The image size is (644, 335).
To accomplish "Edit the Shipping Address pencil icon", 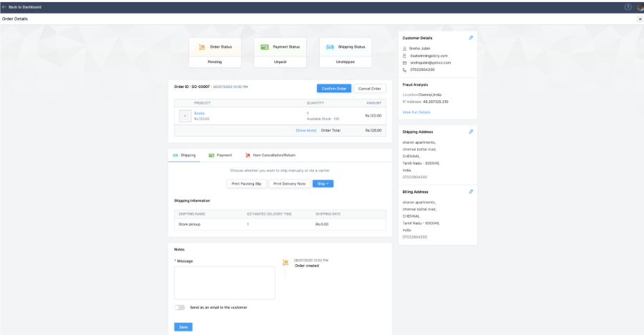I will pyautogui.click(x=470, y=132).
